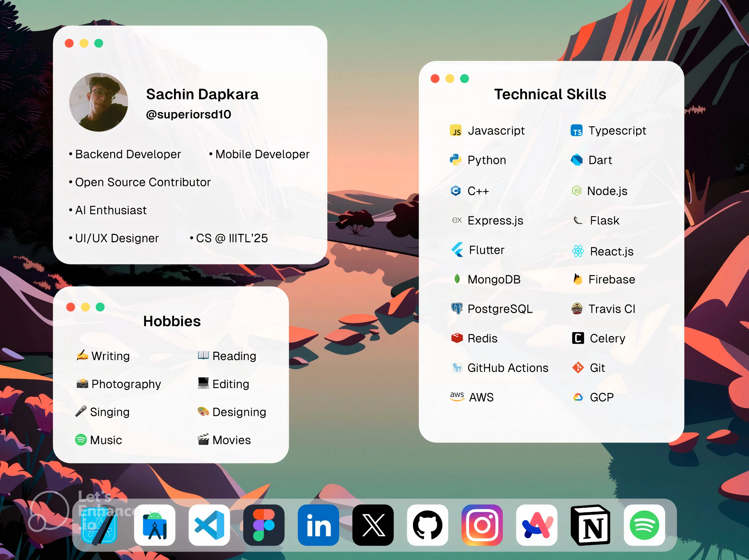Image resolution: width=749 pixels, height=560 pixels.
Task: Click green maximize button on Hobbies window
Action: (x=100, y=307)
